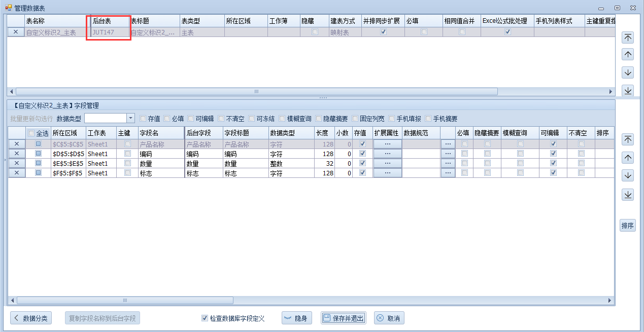
Task: Click move-to-bottom arrow beside field grid
Action: (628, 195)
